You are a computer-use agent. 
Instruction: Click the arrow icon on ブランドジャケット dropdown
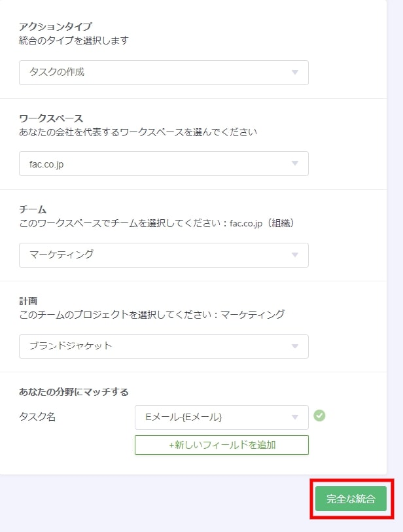[x=295, y=346]
